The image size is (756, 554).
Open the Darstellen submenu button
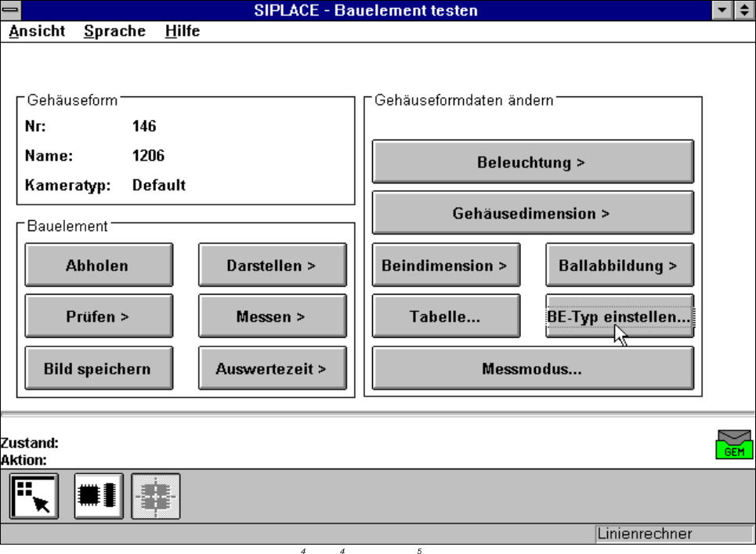(273, 265)
